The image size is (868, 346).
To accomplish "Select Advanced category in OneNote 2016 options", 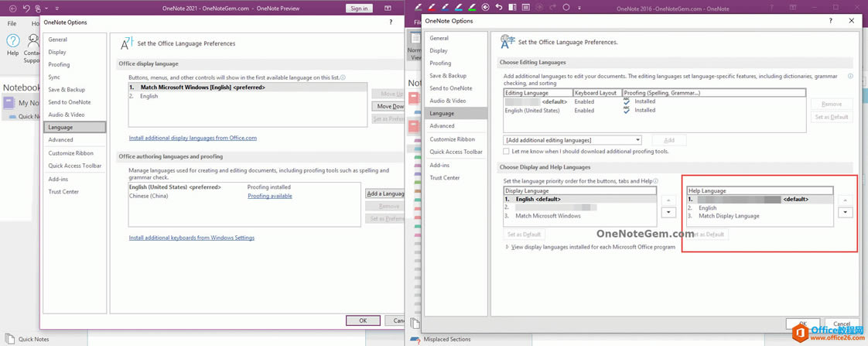I will [442, 126].
